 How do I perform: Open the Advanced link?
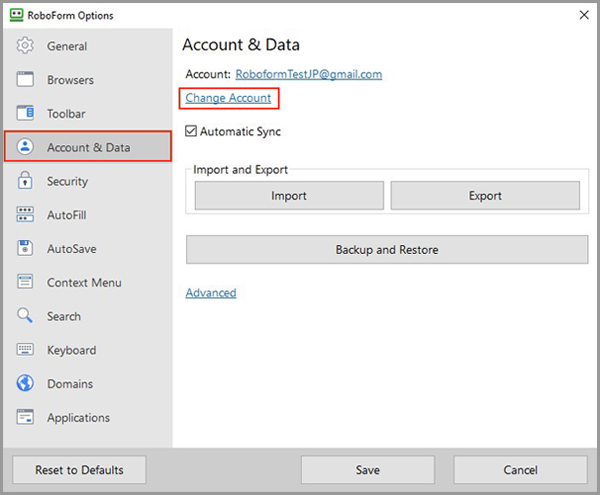click(211, 293)
